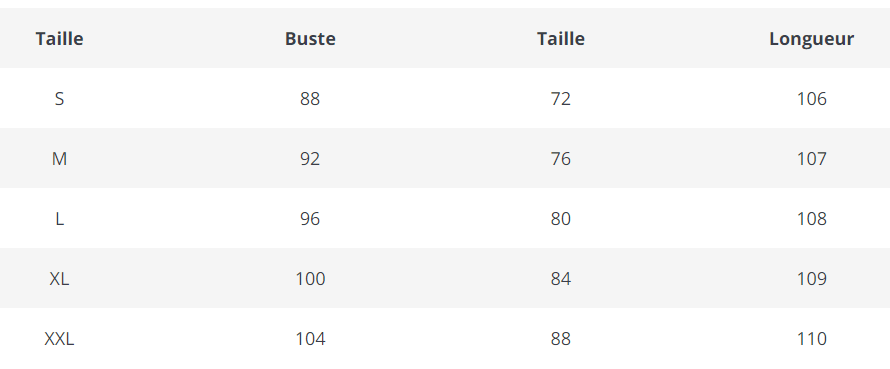Click the length value 108
This screenshot has height=369, width=890.
[811, 219]
